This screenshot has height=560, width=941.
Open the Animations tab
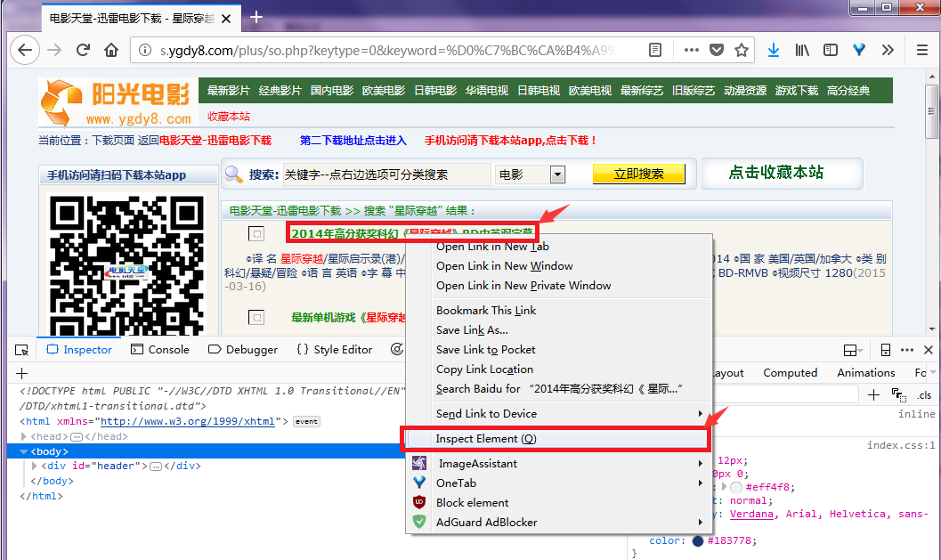tap(865, 373)
